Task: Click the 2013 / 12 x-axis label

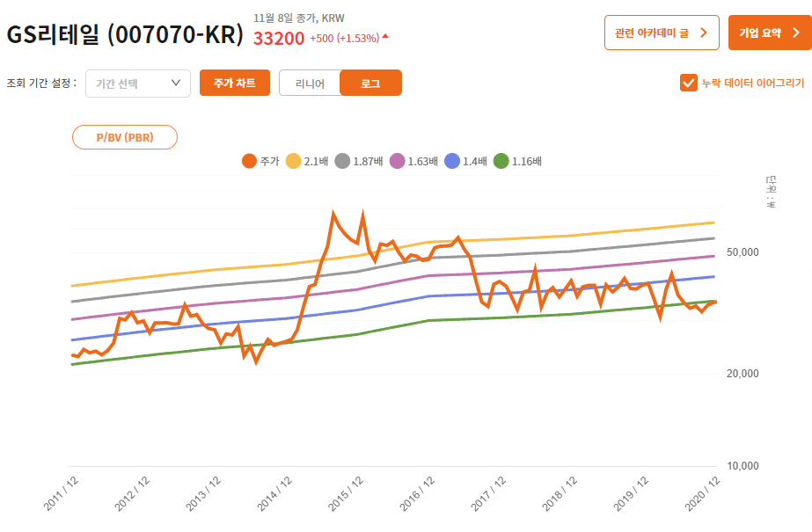Action: tap(204, 493)
